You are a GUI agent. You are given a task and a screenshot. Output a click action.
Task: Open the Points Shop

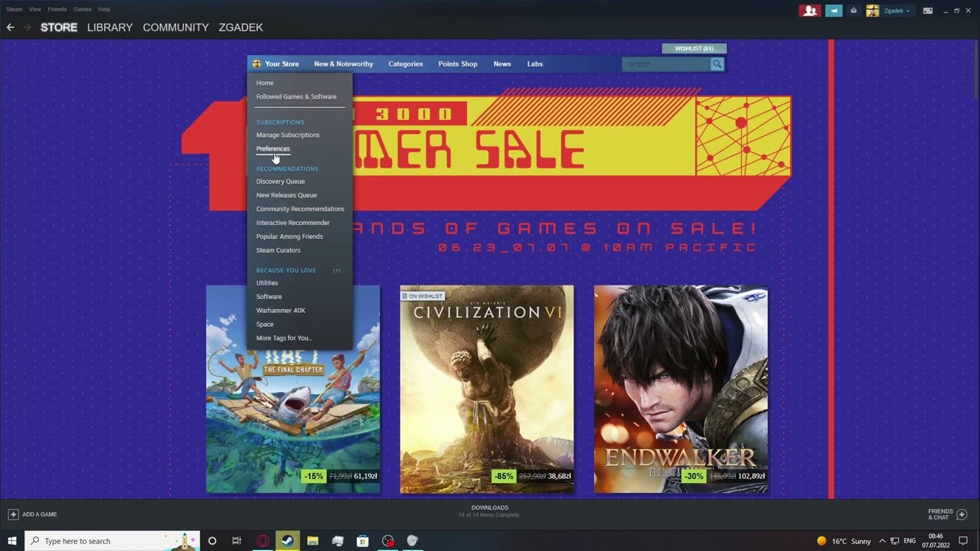458,64
